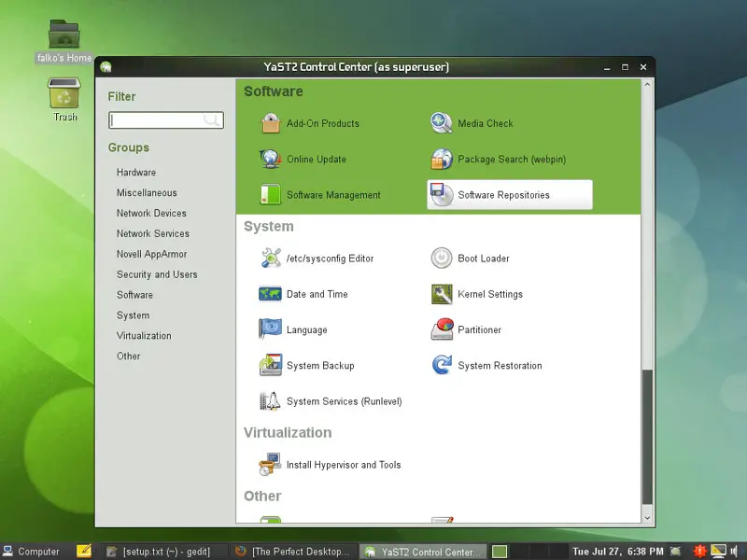The image size is (747, 560).
Task: Launch System Services (Runlevel) module
Action: [331, 401]
